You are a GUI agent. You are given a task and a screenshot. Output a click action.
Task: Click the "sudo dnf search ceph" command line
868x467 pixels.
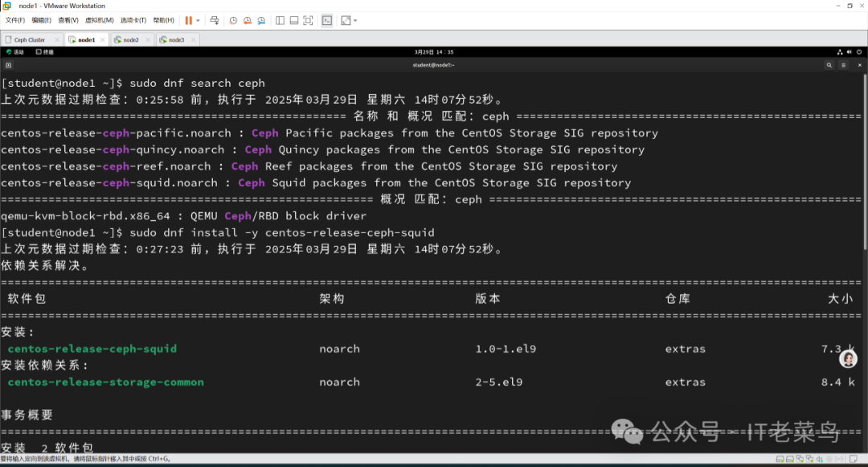(197, 83)
